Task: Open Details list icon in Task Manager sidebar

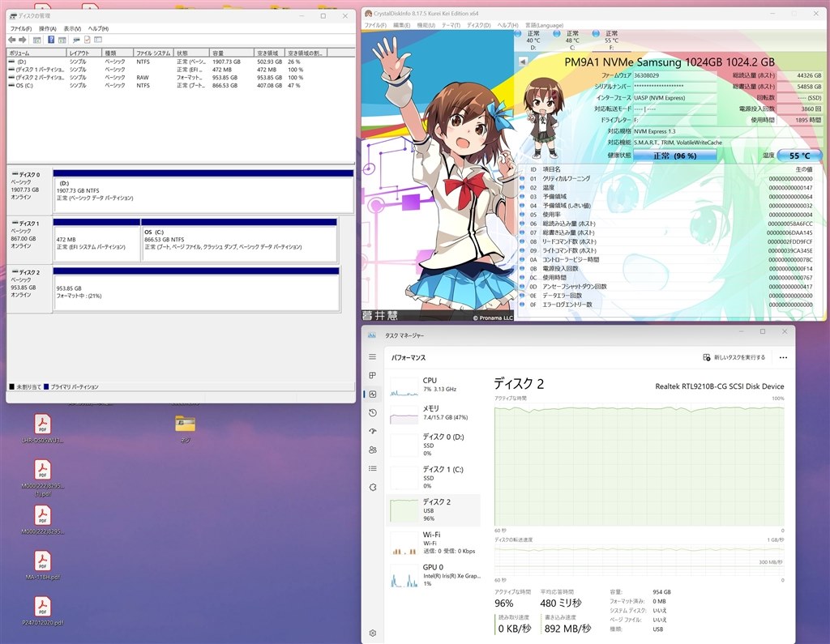Action: (373, 468)
